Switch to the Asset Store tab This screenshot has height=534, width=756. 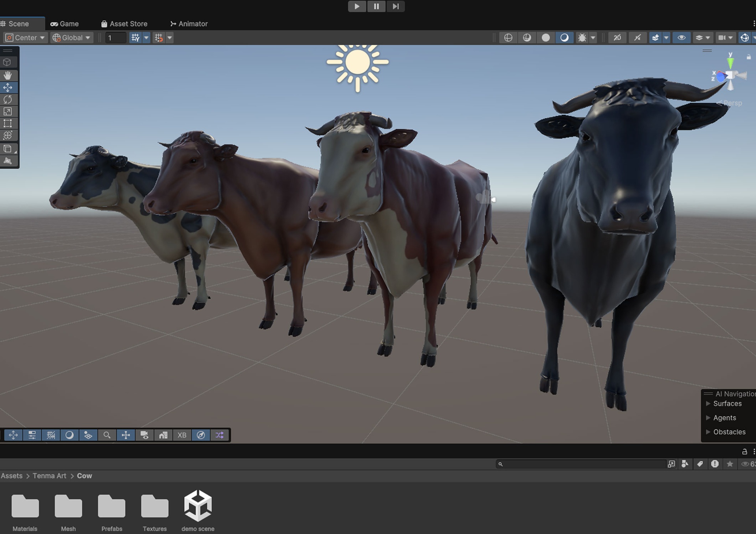124,24
